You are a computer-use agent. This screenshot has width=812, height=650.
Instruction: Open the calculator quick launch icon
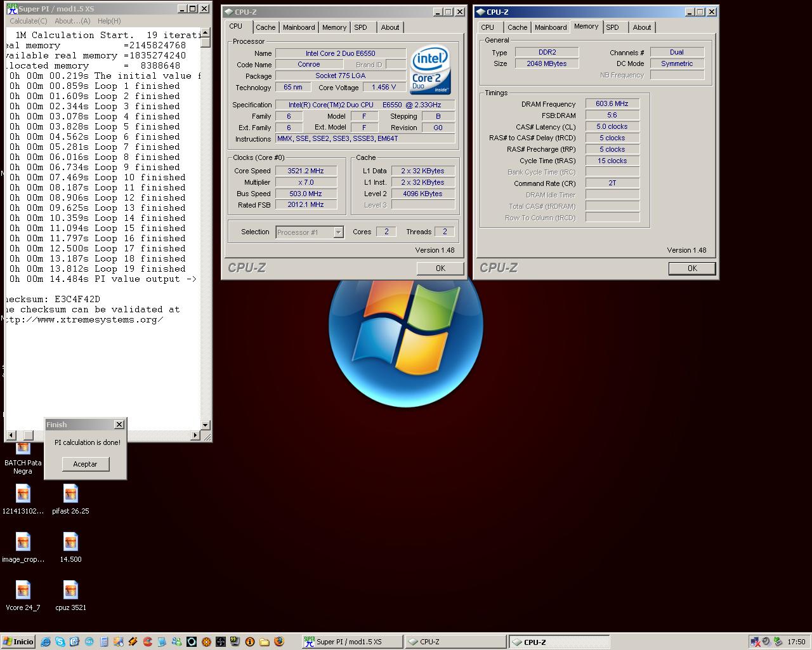(104, 642)
